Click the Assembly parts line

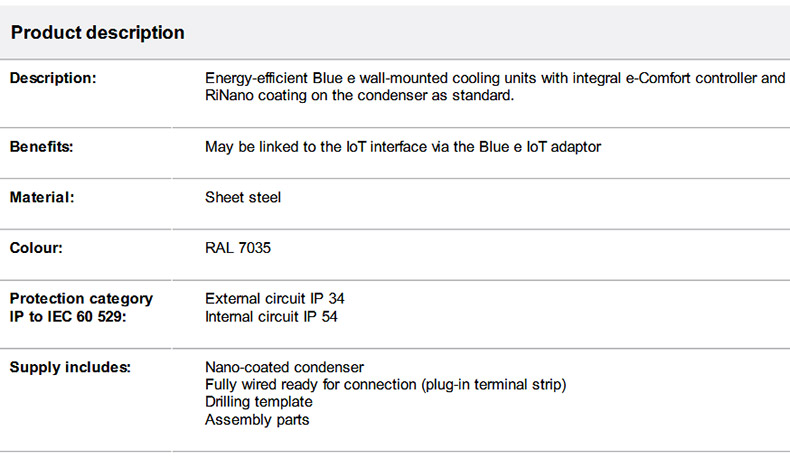click(257, 419)
